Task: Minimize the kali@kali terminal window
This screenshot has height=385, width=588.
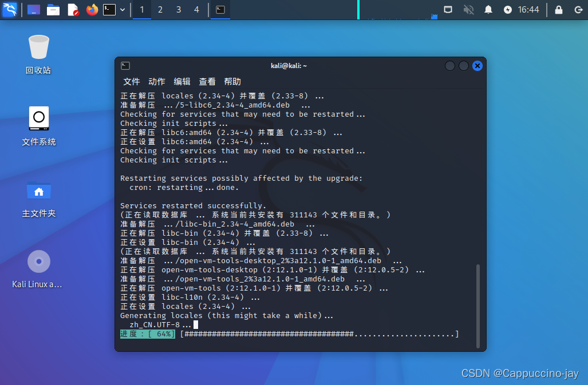Action: click(450, 66)
